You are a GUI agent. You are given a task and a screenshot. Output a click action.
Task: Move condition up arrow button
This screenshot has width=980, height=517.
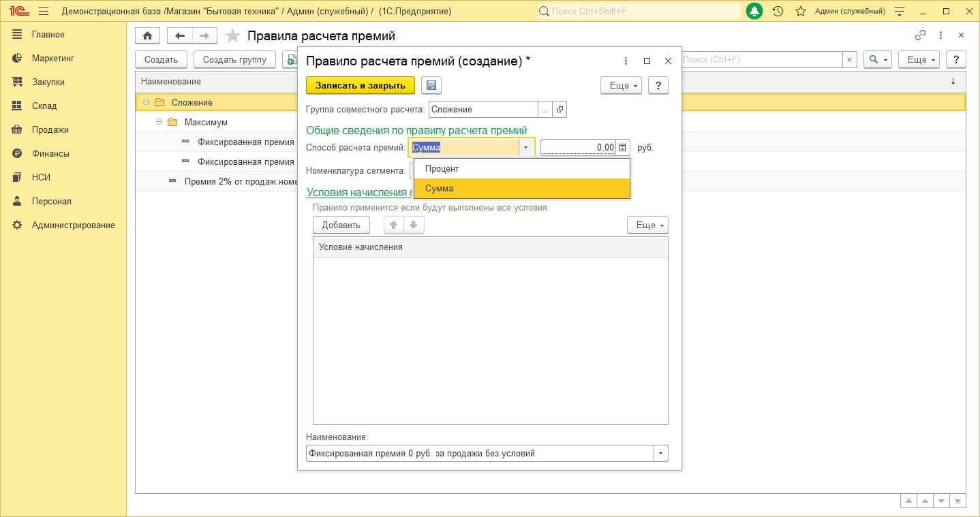pos(393,225)
